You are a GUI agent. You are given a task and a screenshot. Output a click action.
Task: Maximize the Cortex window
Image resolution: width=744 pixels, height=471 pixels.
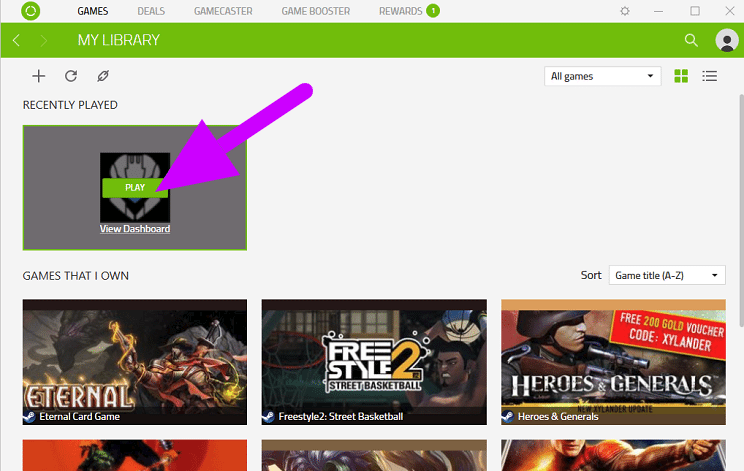695,11
